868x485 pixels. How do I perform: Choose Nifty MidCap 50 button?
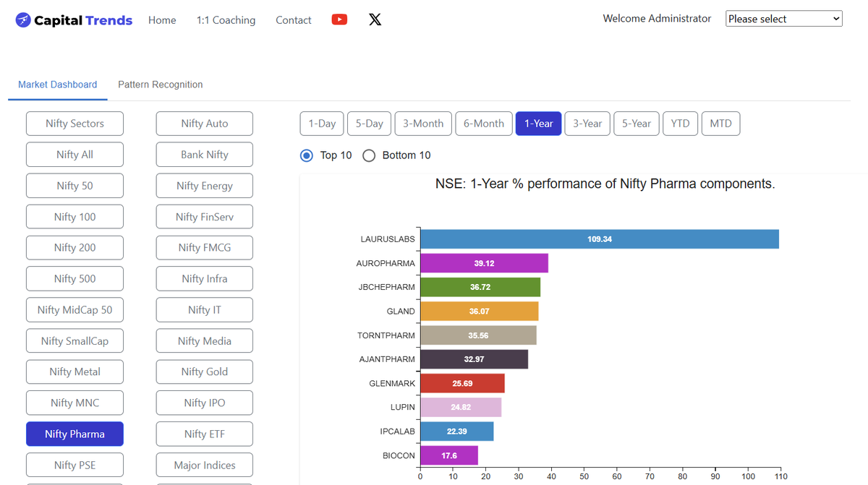(x=75, y=310)
